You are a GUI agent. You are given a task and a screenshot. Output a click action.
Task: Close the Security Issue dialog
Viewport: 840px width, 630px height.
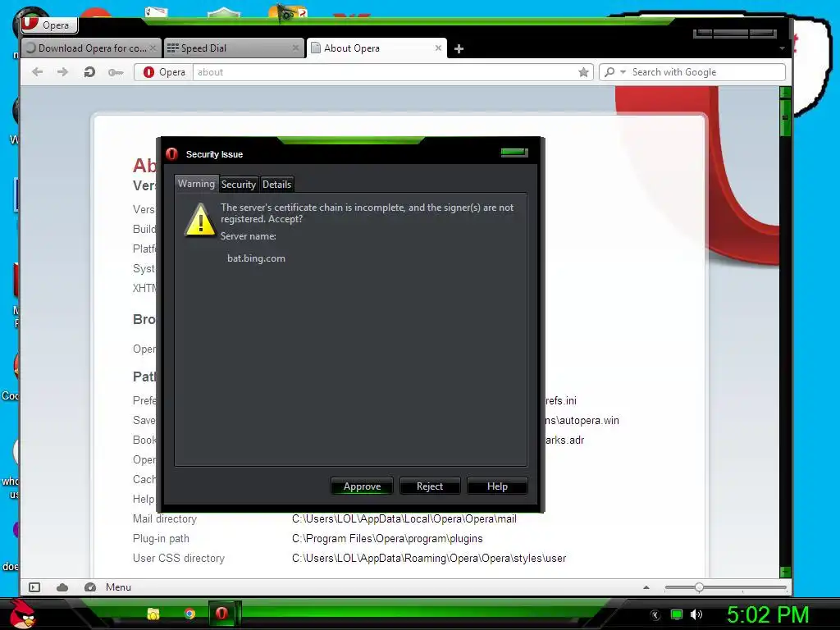point(514,153)
